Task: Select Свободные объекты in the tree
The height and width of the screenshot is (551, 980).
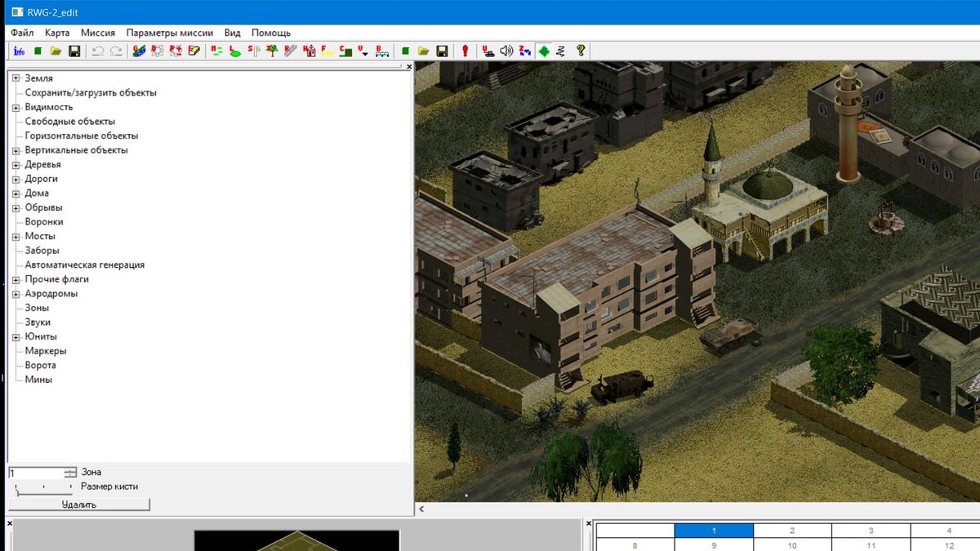Action: point(70,122)
